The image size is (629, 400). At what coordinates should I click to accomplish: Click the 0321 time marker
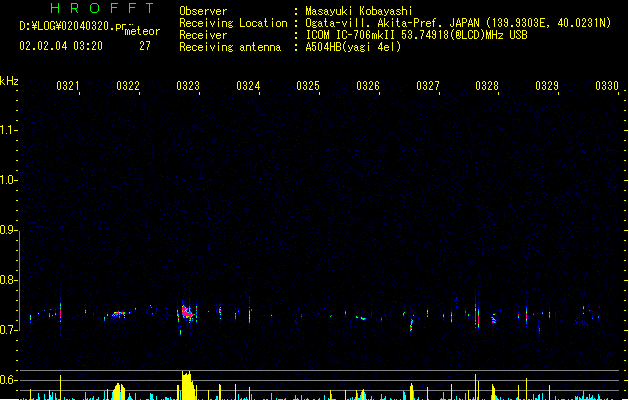pos(67,86)
